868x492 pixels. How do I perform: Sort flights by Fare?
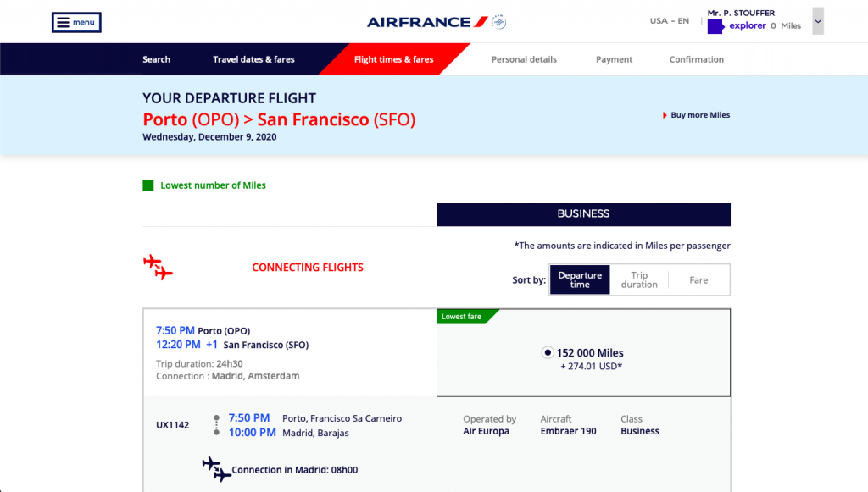pyautogui.click(x=698, y=279)
